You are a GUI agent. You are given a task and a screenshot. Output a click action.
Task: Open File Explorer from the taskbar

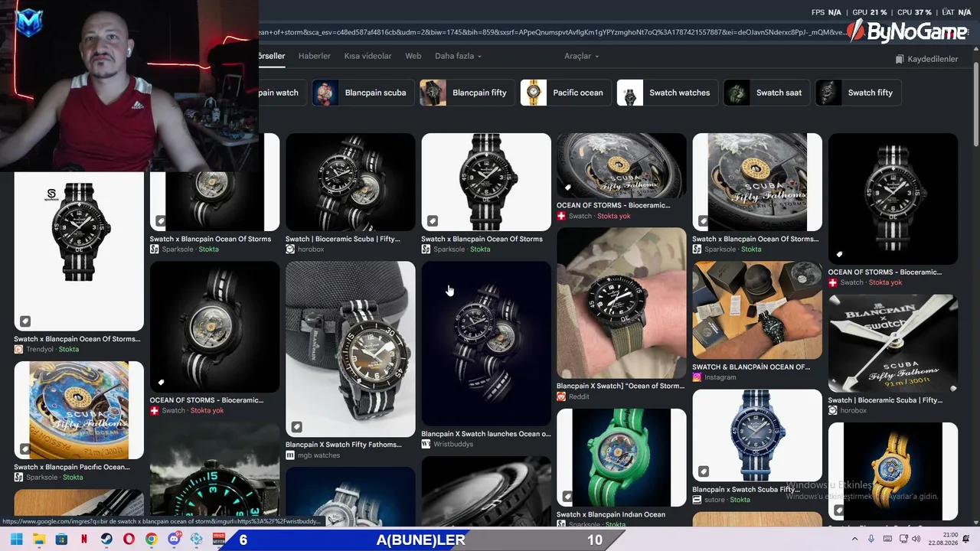click(x=39, y=540)
